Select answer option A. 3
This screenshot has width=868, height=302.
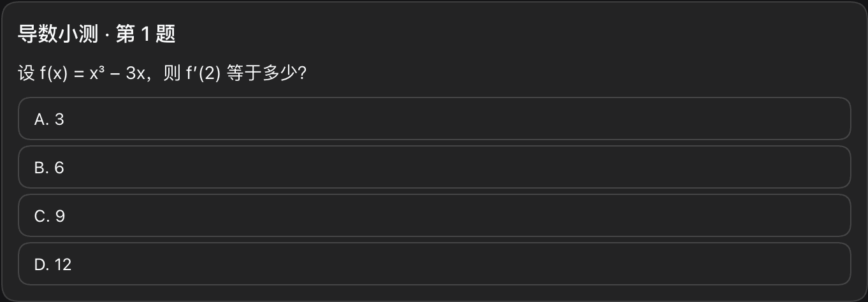[x=434, y=119]
